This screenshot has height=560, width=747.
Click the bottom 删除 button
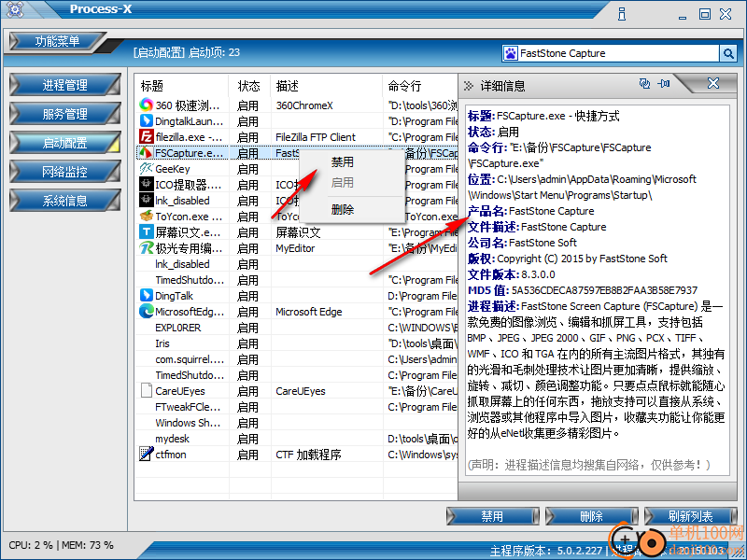coord(592,516)
